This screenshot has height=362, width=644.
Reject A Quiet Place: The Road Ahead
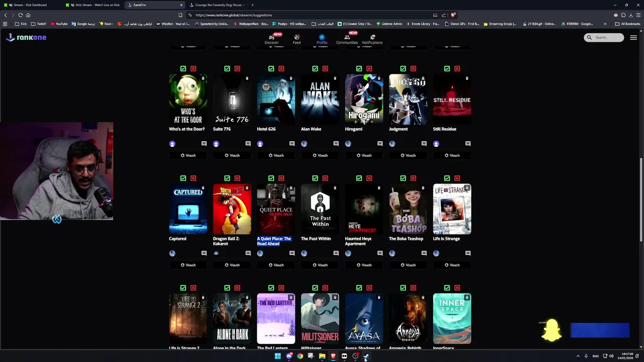281,178
